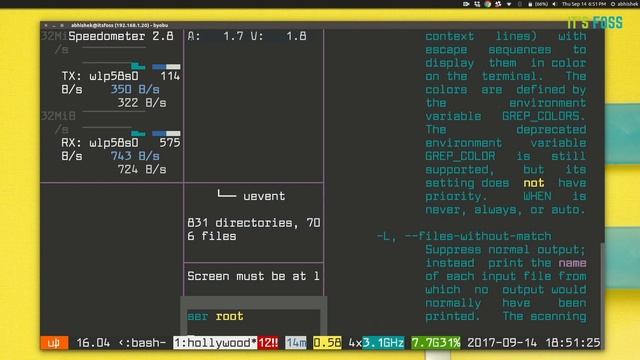Click the 'Suppress normal output;' line
This screenshot has width=640, height=360.
click(x=505, y=249)
